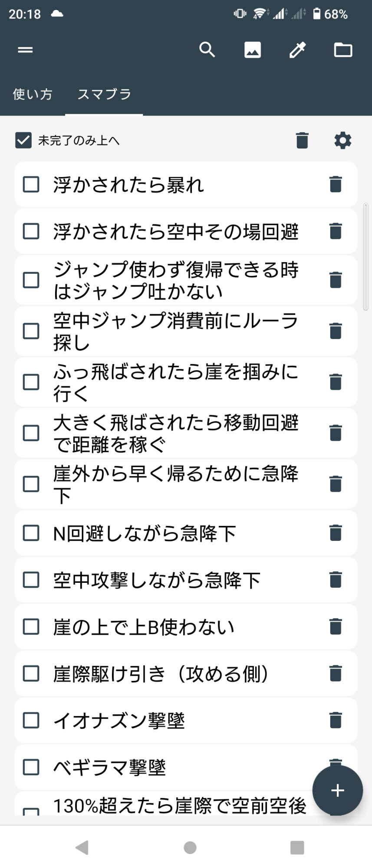Tap the trash icon beside the settings gear
The image size is (372, 868).
[302, 140]
